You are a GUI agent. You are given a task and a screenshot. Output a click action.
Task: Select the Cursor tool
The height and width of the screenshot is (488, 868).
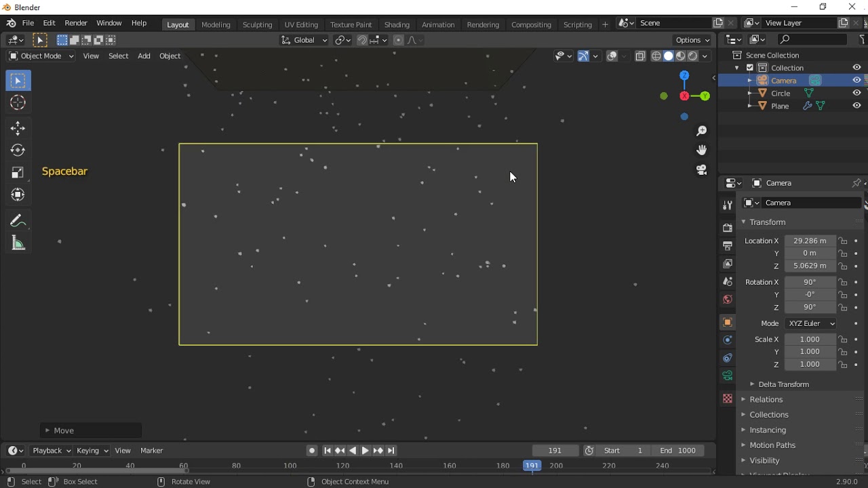pyautogui.click(x=18, y=103)
